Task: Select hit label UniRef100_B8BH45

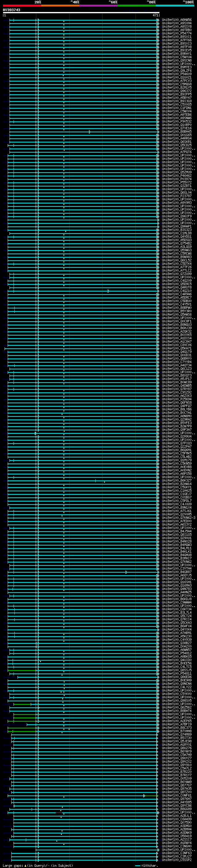Action: [x=177, y=132]
